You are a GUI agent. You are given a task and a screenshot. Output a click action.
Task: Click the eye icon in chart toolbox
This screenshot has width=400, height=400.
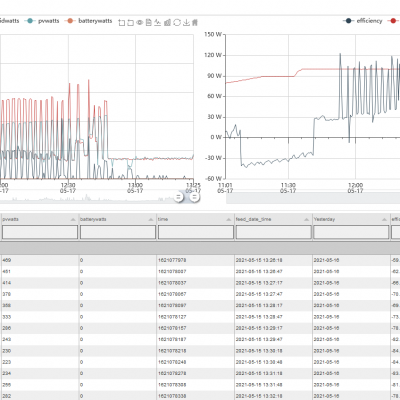point(140,22)
